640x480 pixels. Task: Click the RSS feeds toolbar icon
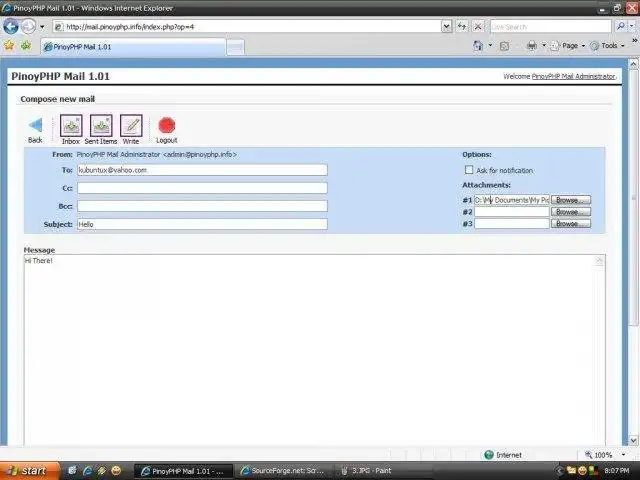[x=504, y=46]
